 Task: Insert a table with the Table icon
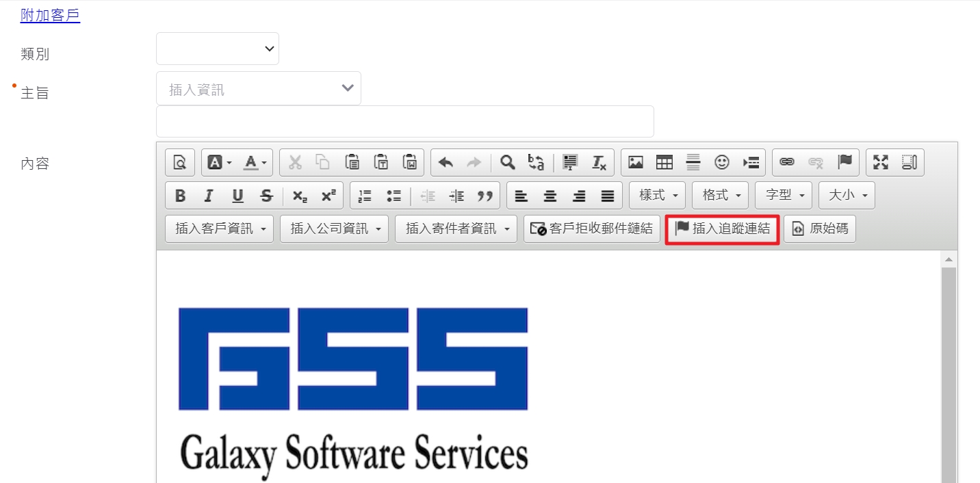click(665, 162)
